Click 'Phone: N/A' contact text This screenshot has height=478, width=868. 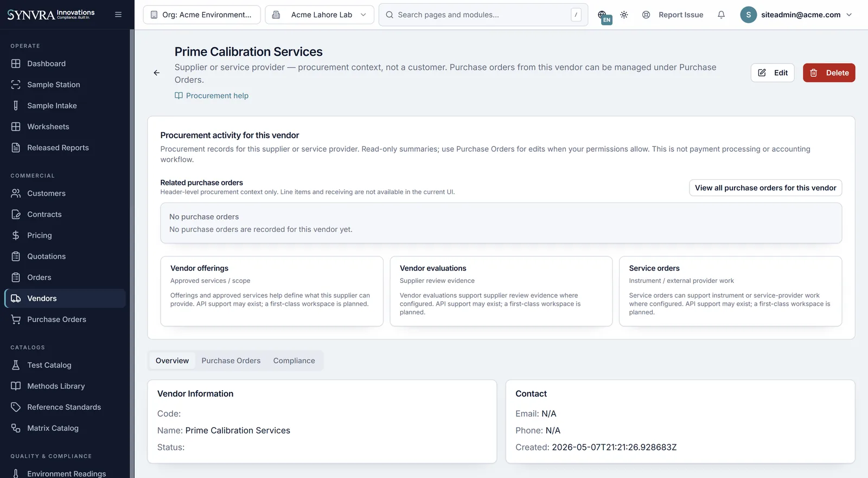coord(538,431)
